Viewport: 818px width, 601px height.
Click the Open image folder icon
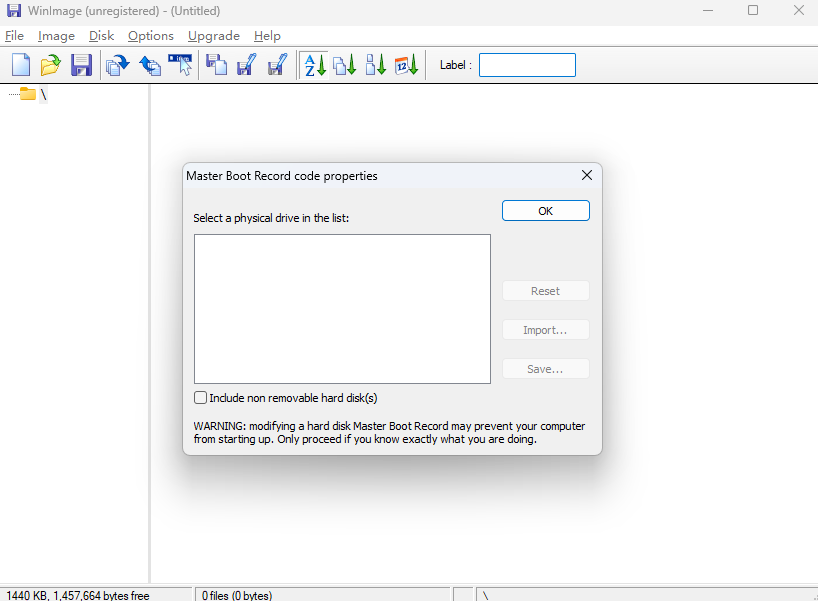(x=51, y=66)
